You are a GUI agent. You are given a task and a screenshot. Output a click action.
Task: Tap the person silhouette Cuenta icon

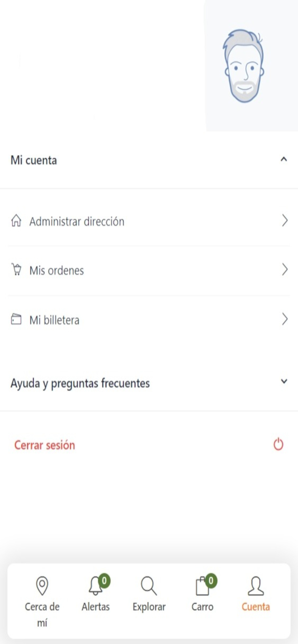(256, 586)
